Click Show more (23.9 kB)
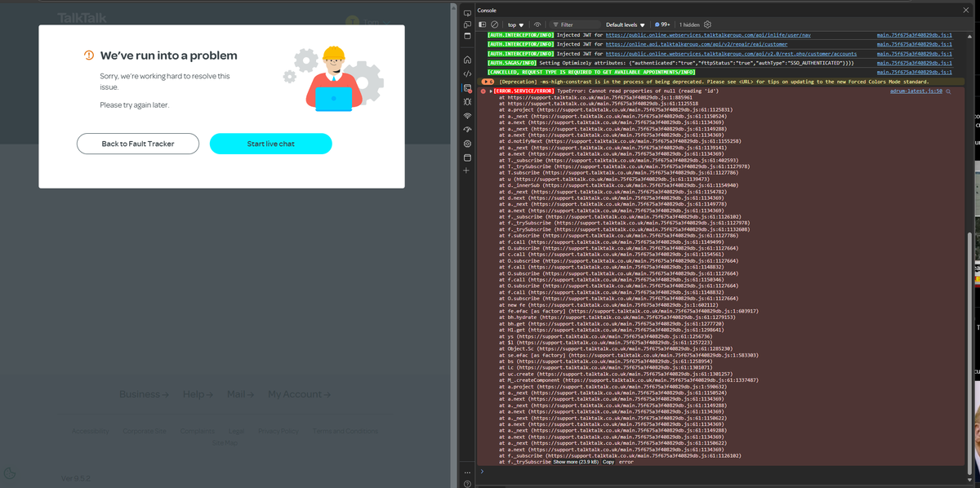980x488 pixels. pos(576,462)
